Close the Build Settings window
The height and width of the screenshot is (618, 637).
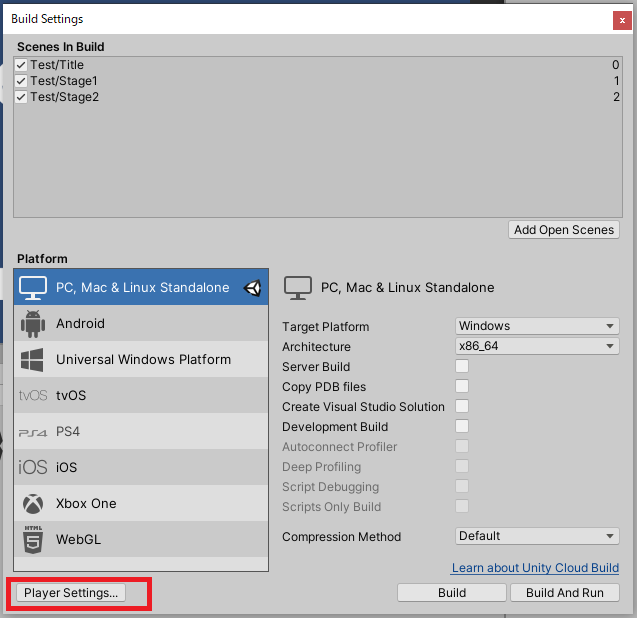click(622, 20)
